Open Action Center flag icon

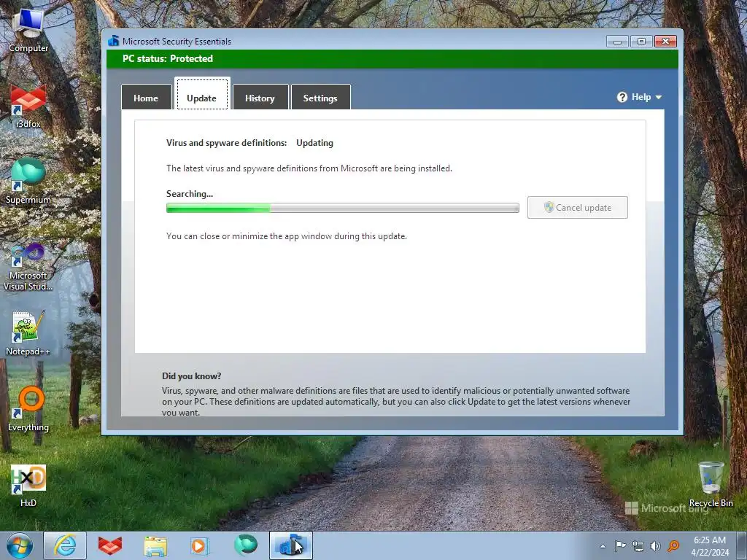coord(620,546)
